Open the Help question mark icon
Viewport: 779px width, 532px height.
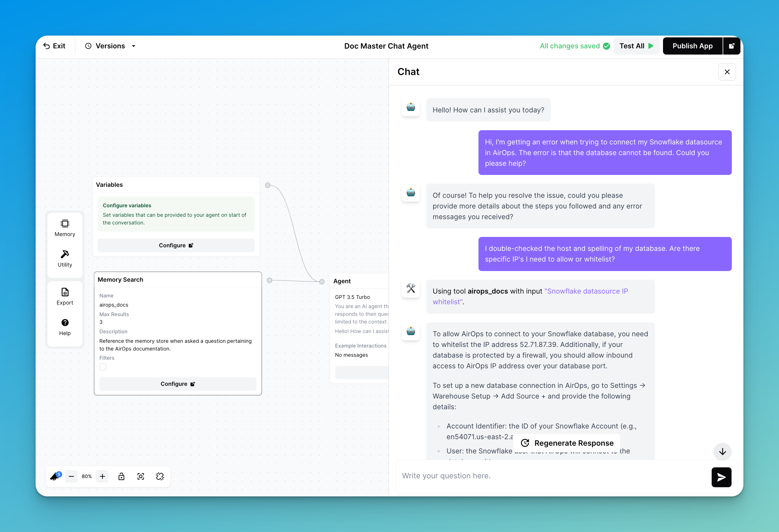(65, 327)
